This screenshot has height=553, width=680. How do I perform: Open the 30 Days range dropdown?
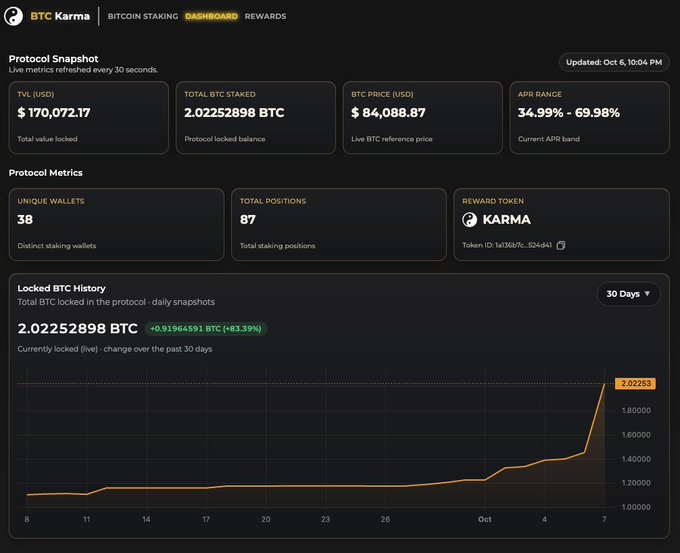click(628, 294)
